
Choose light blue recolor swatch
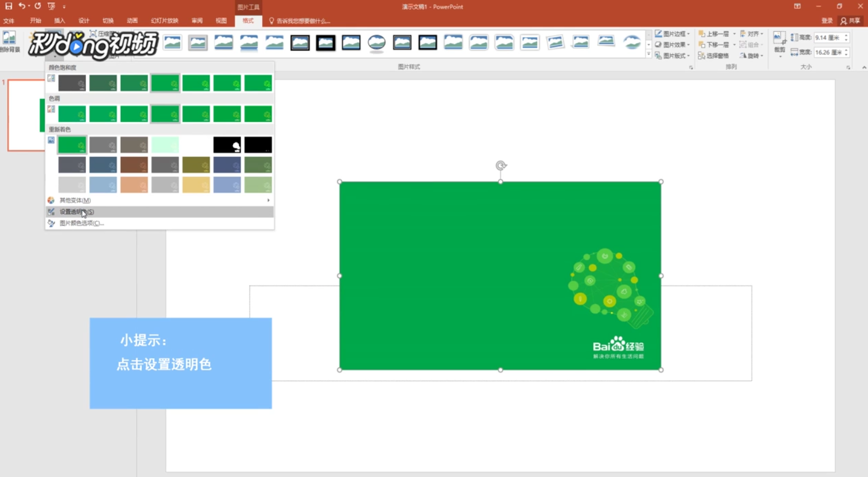pos(103,185)
